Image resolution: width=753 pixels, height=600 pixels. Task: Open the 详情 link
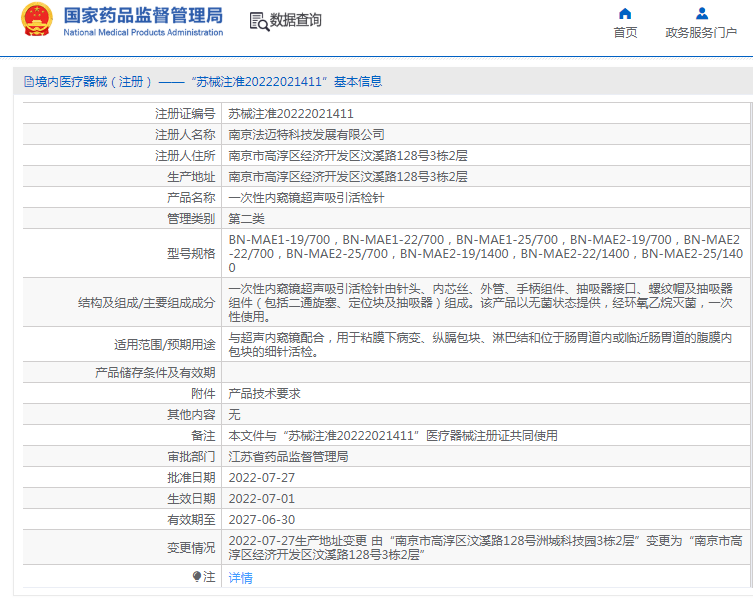(241, 577)
